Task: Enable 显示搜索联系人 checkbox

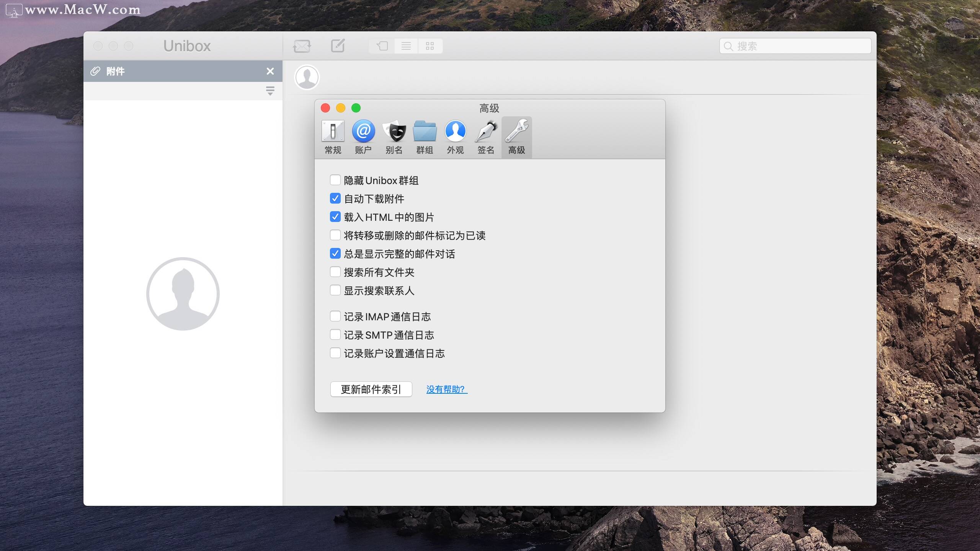Action: tap(335, 290)
